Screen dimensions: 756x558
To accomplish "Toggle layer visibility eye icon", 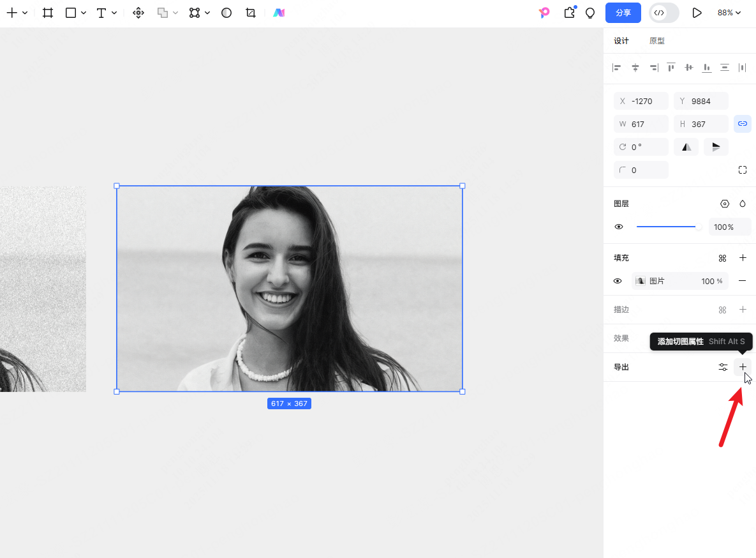I will (619, 227).
